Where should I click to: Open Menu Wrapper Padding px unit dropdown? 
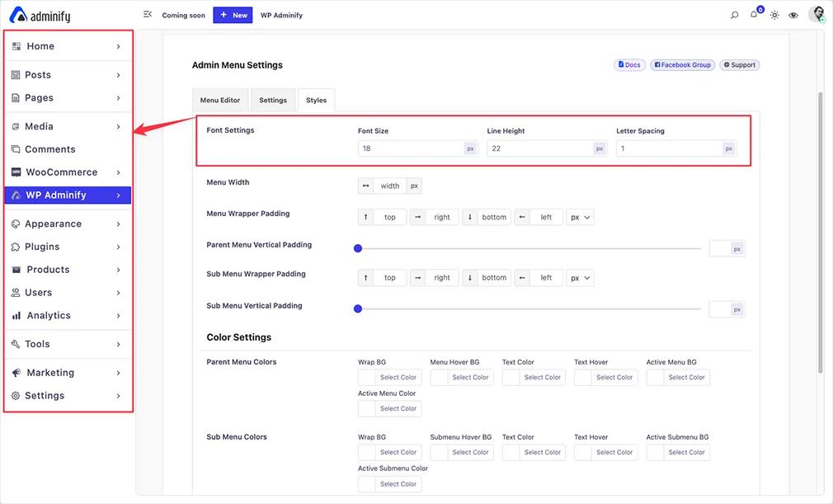point(580,217)
